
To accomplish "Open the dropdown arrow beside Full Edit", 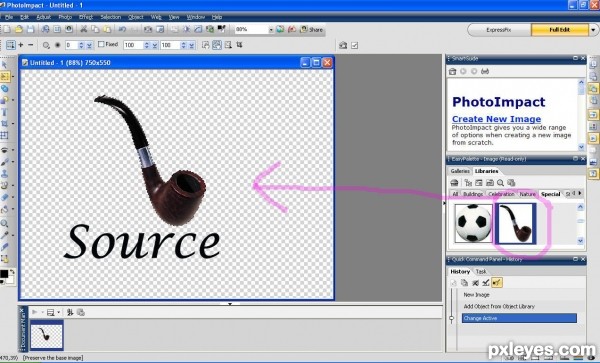I will (x=593, y=30).
